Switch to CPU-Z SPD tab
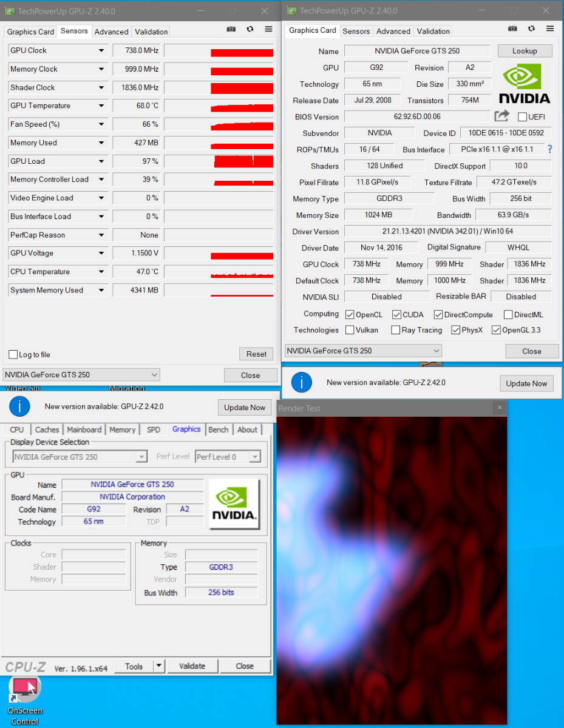 coord(154,430)
